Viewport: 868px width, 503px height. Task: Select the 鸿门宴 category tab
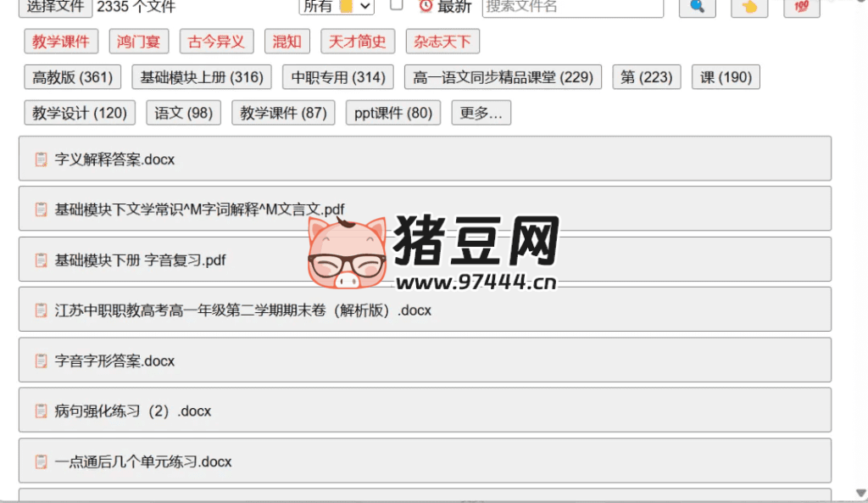138,41
